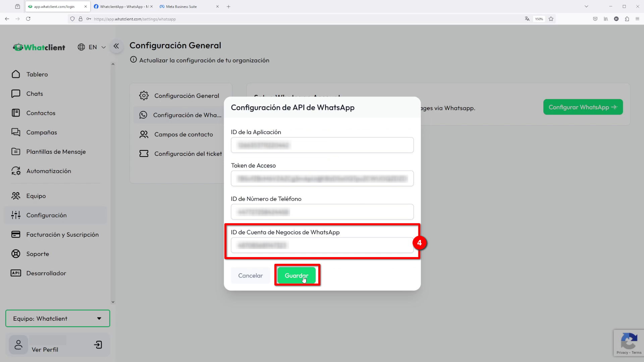Click sidebar scrollbar up arrow
The image size is (644, 362).
click(113, 64)
